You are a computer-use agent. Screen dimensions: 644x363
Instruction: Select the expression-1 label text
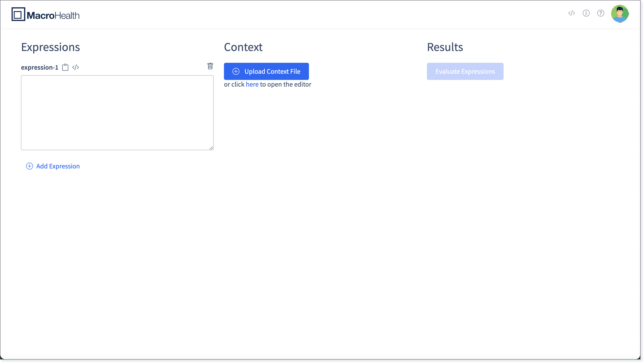click(x=39, y=67)
